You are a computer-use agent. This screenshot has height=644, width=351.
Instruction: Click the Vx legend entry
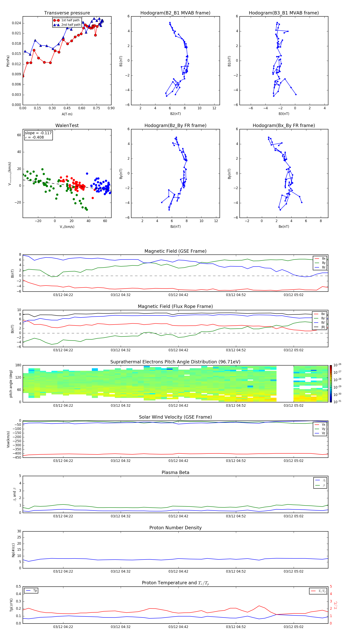tap(320, 424)
